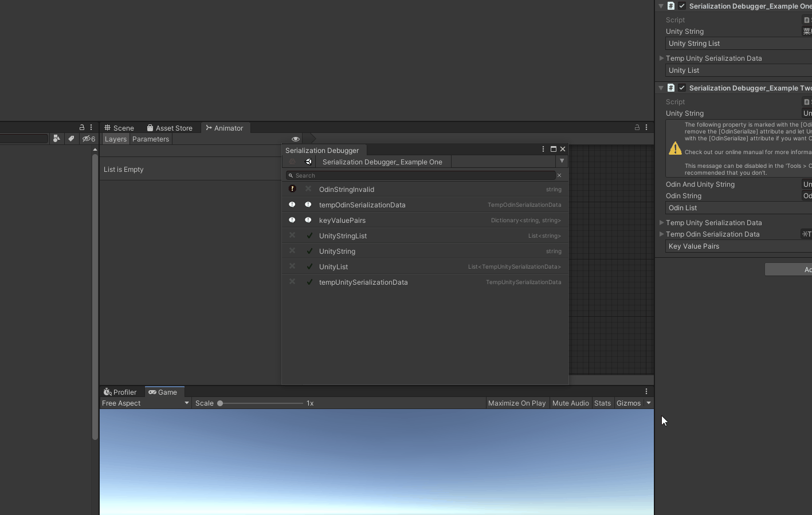This screenshot has height=515, width=812.
Task: Click the search-by-label tag icon
Action: point(71,139)
